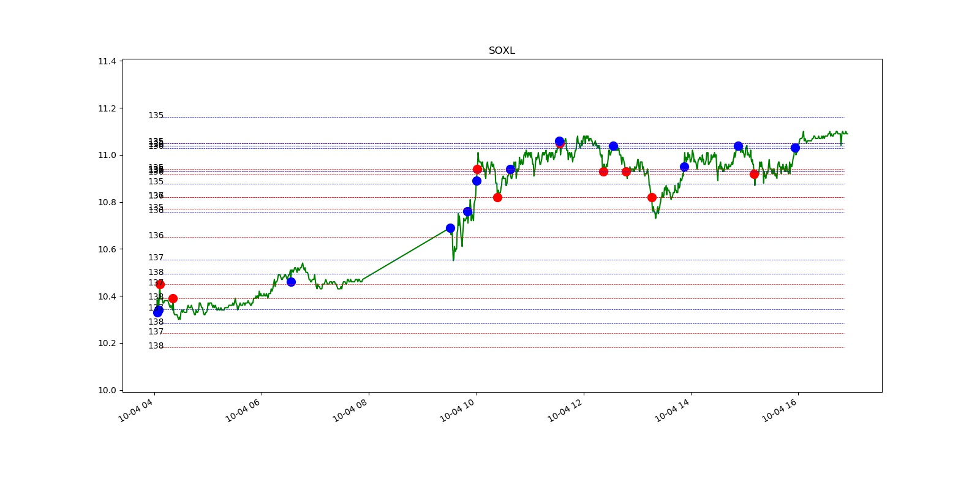Select the 11.2 y-axis tick label
980x490 pixels.
click(107, 108)
